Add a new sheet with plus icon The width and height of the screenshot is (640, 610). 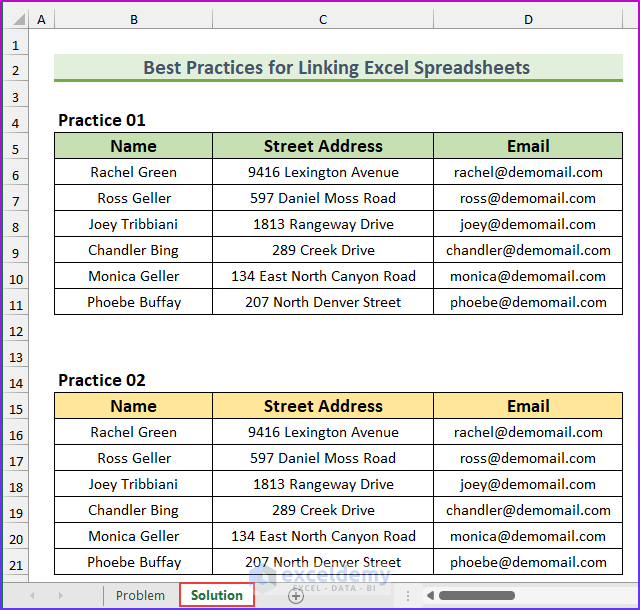[296, 596]
